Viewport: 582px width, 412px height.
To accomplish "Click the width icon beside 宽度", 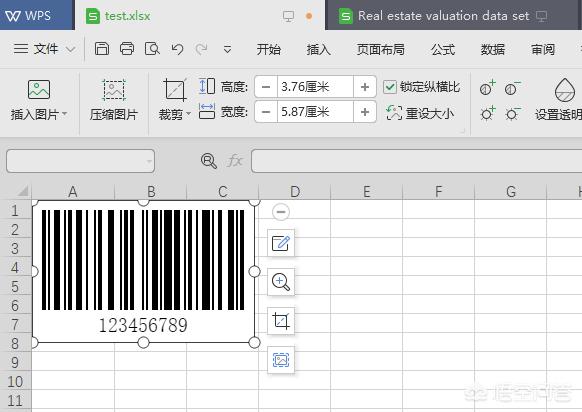I will (x=207, y=111).
